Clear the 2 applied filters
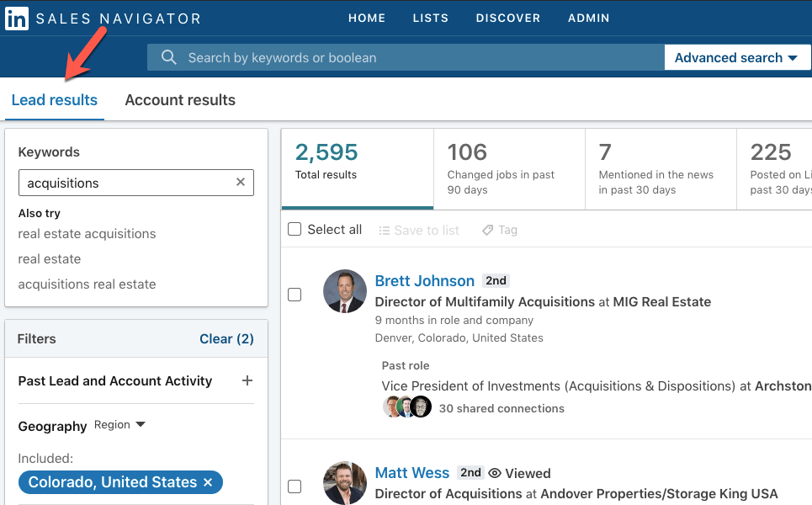Viewport: 812px width, 505px height. 226,338
